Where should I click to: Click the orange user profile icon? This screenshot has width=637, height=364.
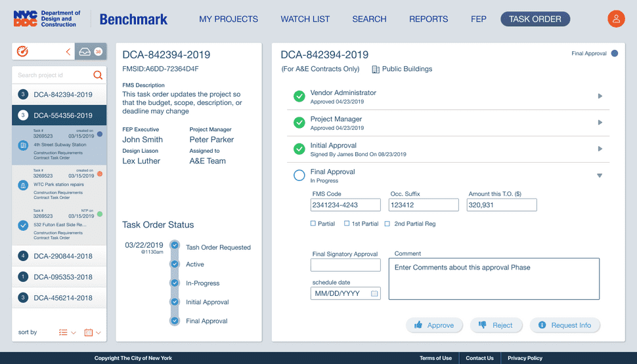pyautogui.click(x=616, y=19)
